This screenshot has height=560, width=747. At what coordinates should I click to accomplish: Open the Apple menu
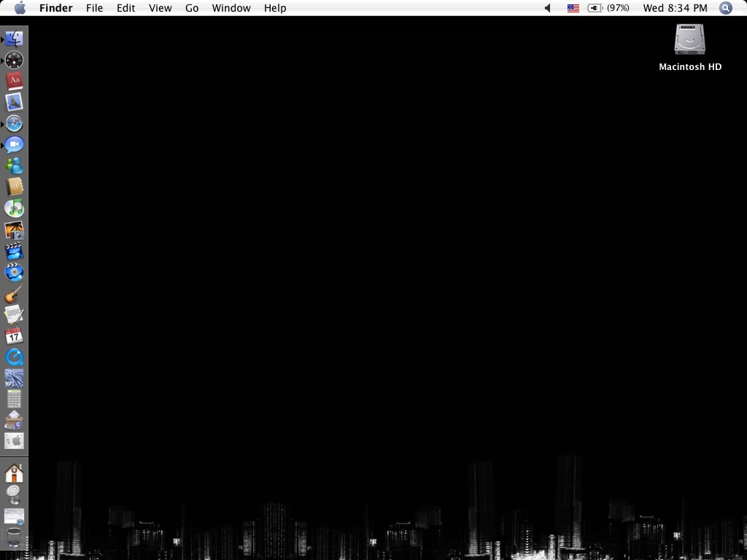tap(20, 7)
